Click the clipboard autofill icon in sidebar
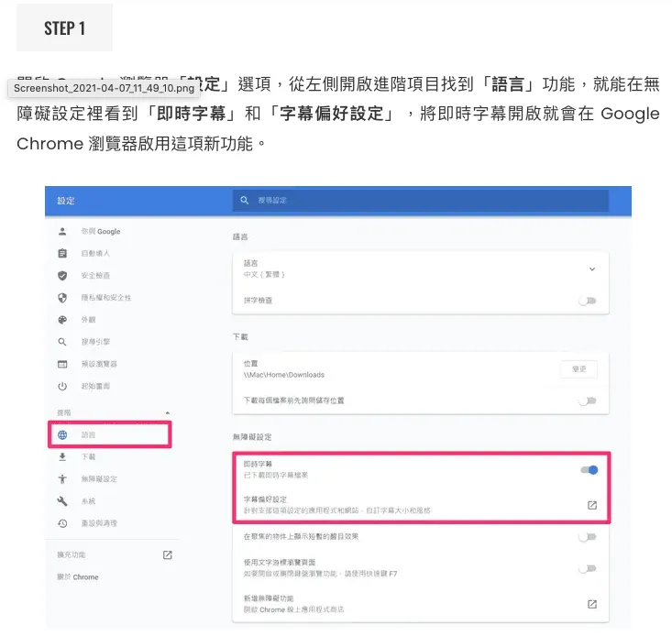 click(x=62, y=254)
